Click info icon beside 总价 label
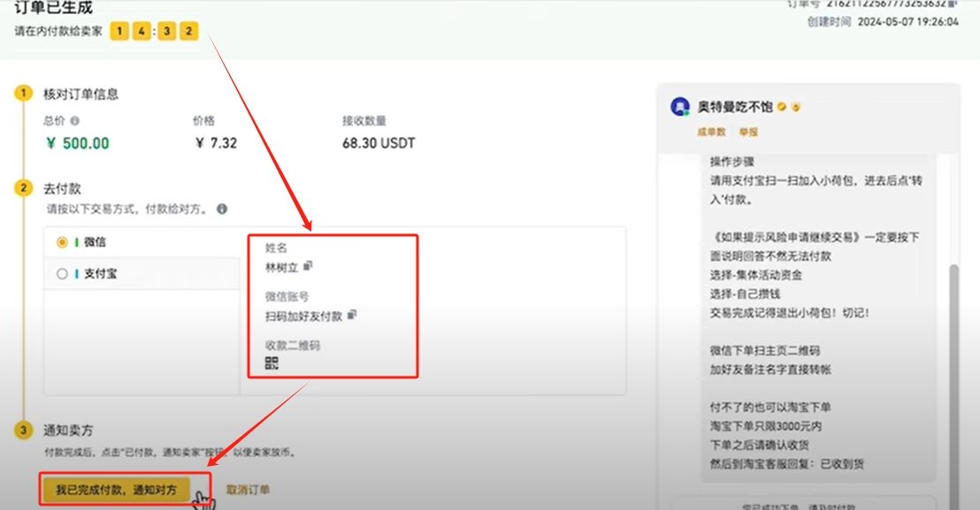980x510 pixels. 75,121
